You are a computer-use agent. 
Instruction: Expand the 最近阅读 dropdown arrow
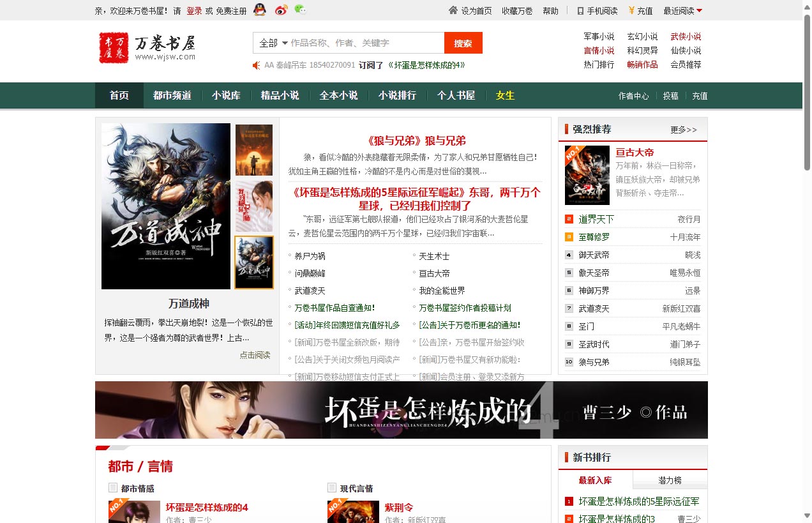[700, 11]
